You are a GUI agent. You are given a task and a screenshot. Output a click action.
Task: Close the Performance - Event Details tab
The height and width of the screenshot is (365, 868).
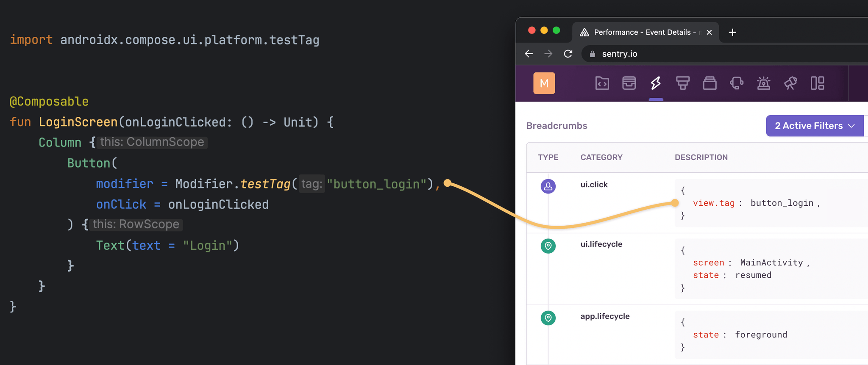(x=709, y=33)
